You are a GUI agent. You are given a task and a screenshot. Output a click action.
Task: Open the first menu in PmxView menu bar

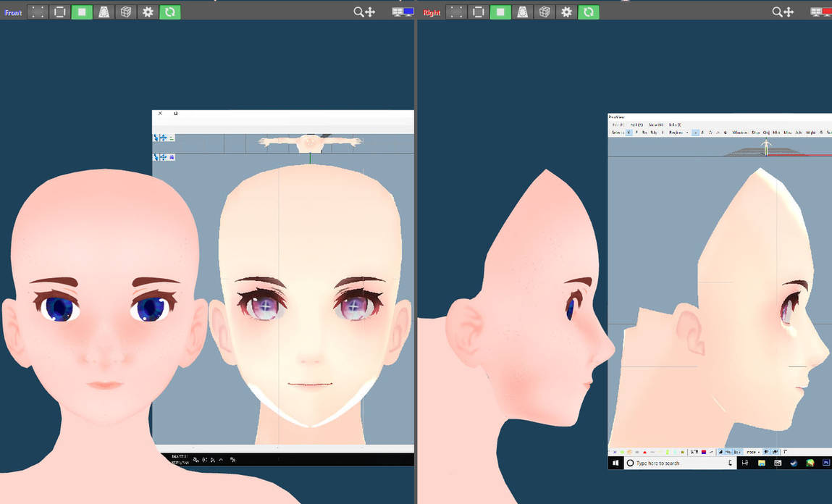[x=618, y=125]
